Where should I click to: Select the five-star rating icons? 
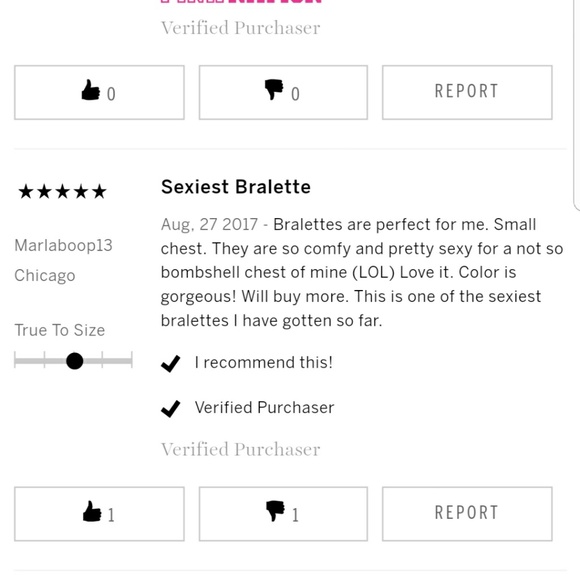(63, 192)
